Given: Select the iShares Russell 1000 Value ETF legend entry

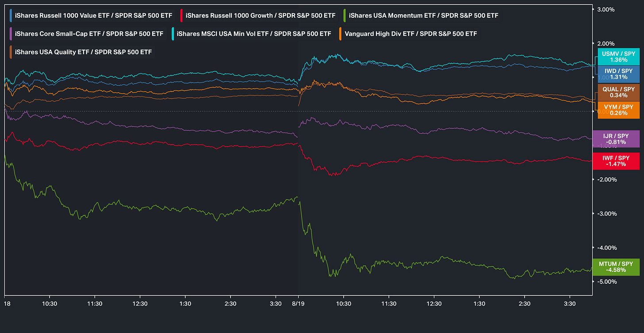Looking at the screenshot, I should click(91, 15).
